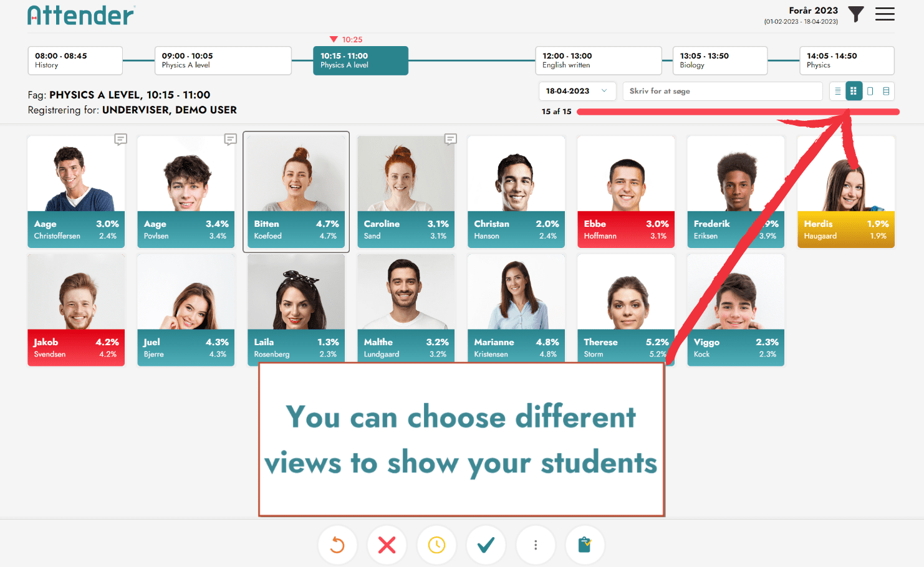Image resolution: width=924 pixels, height=567 pixels.
Task: Open more options three-dot button
Action: tap(536, 545)
